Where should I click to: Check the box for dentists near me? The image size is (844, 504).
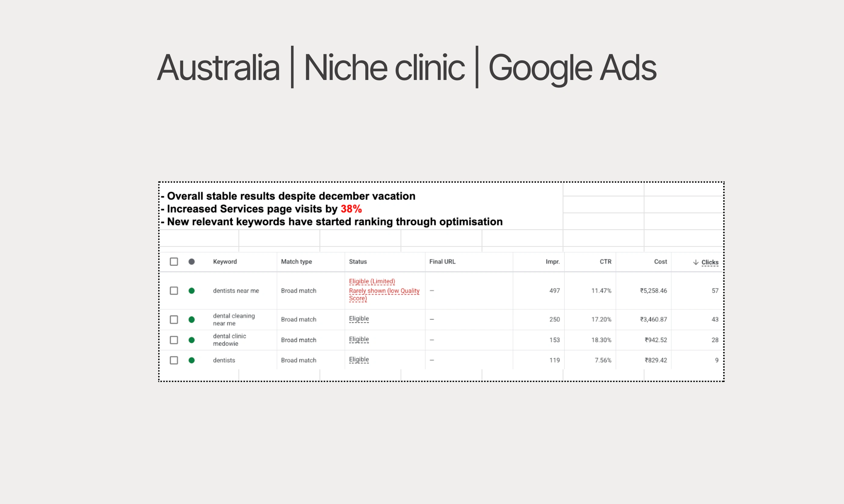pyautogui.click(x=174, y=291)
